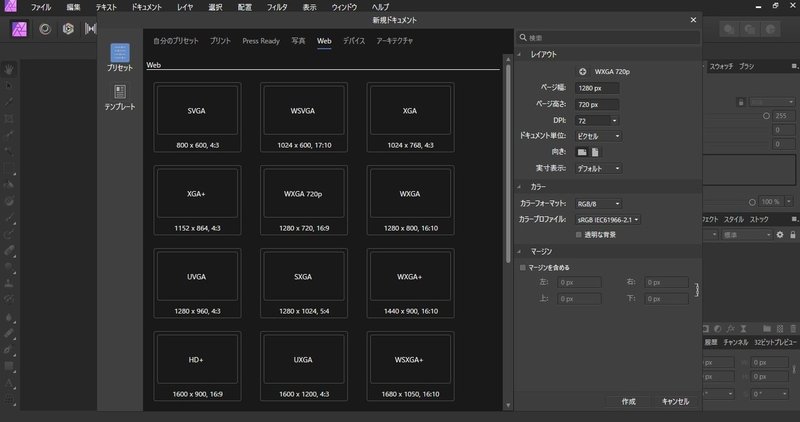Click the add preset plus icon beside WXGA 720p
Screen dimensions: 800x422
click(x=583, y=71)
